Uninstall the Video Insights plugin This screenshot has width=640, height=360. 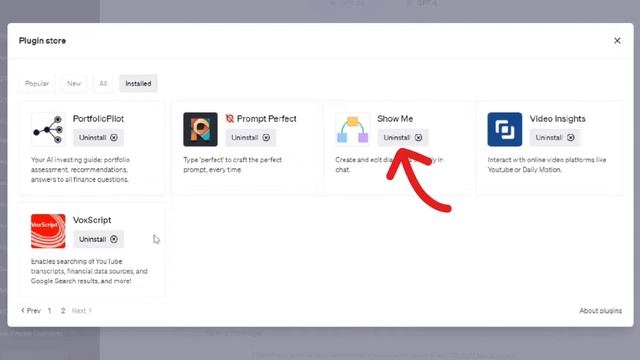pos(555,138)
